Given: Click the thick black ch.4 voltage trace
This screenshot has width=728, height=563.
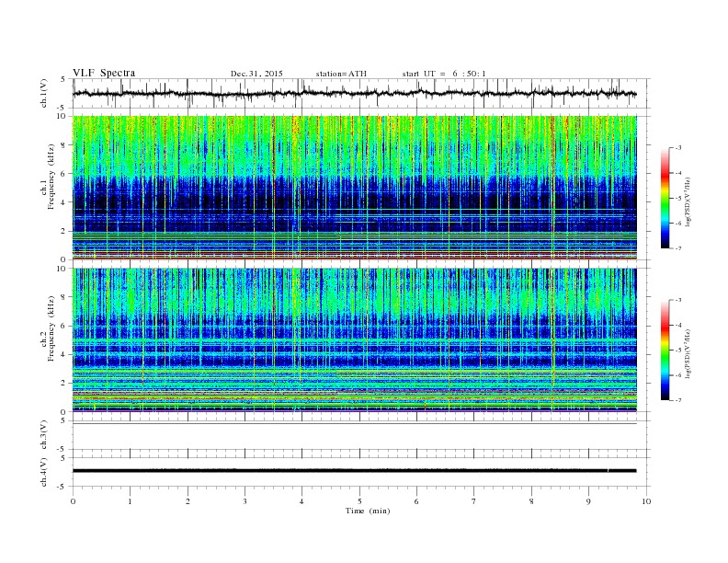Looking at the screenshot, I should pos(354,471).
